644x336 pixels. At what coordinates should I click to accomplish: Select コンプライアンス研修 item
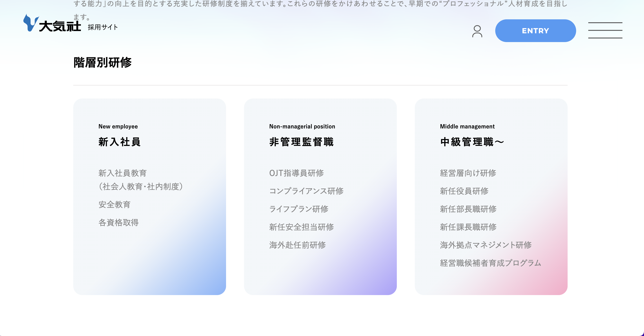(x=306, y=191)
